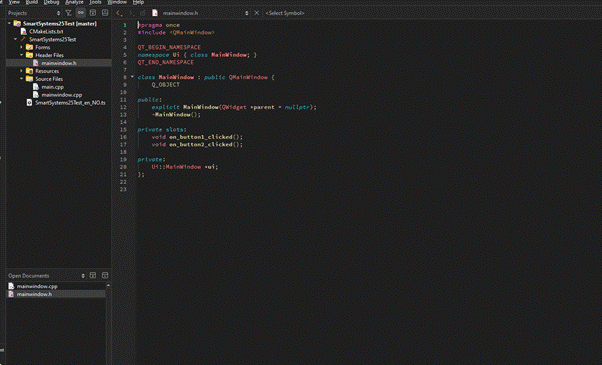This screenshot has width=602, height=365.
Task: Close the mainwindow.h editor document
Action: tap(257, 13)
